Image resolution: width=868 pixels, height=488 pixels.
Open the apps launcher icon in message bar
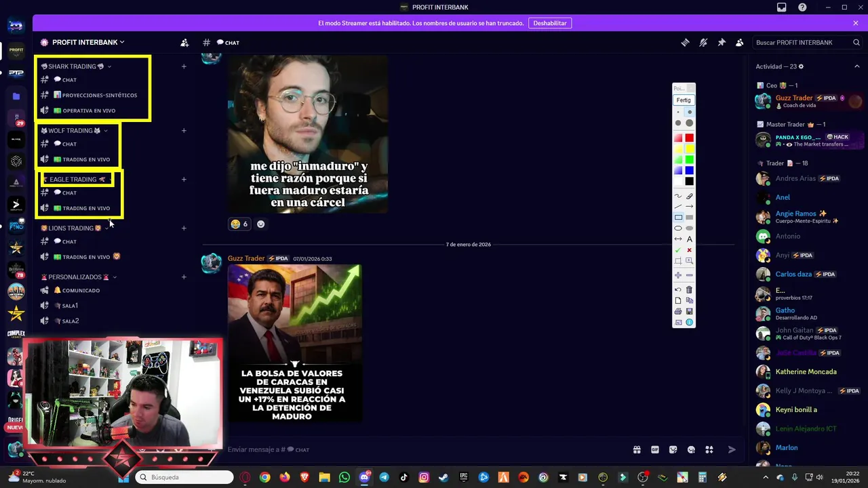point(709,449)
